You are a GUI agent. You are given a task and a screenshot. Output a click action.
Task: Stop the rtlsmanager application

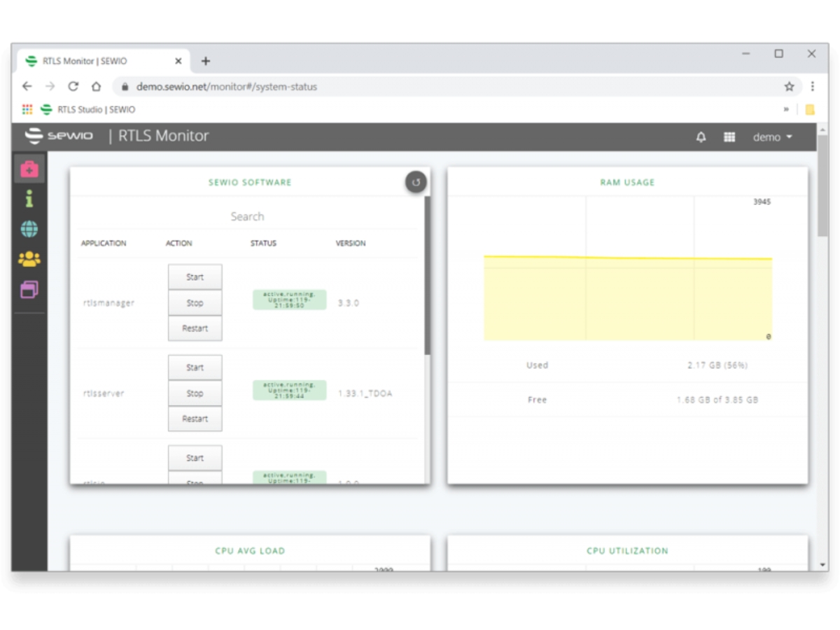[195, 303]
